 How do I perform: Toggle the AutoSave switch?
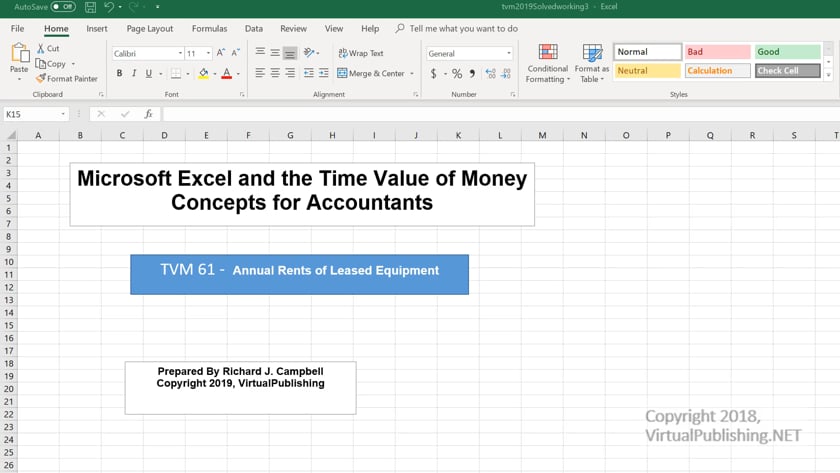pyautogui.click(x=63, y=7)
